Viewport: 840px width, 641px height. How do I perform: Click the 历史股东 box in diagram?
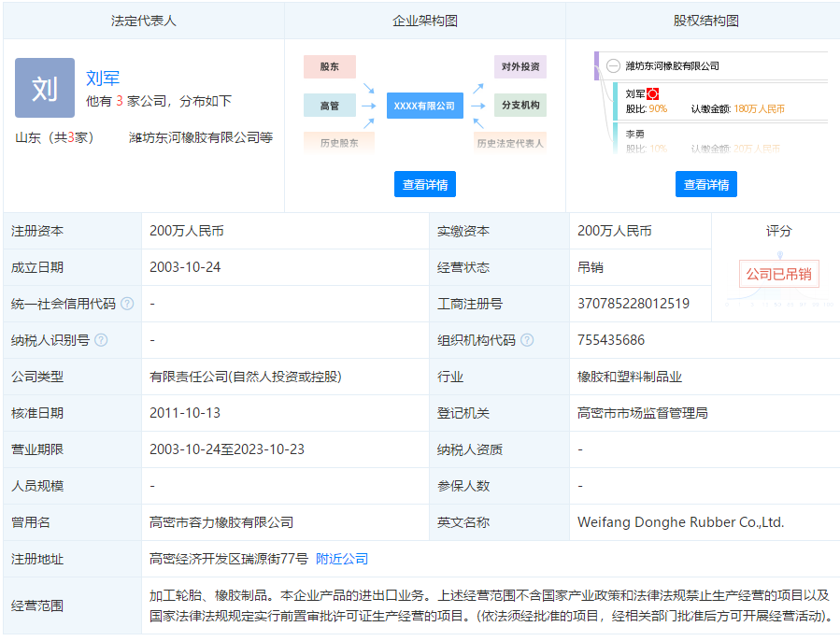pyautogui.click(x=339, y=143)
